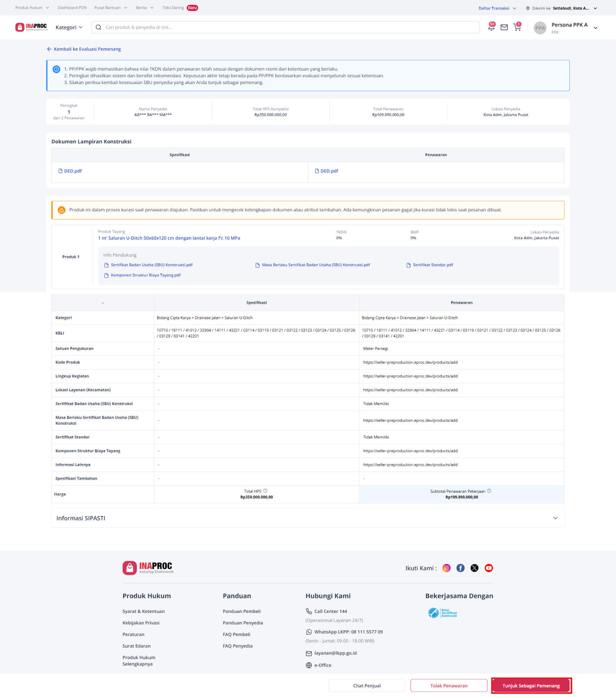Screen dimensions: 616x697
Task: Click the Tolak Penawaran button
Action: click(x=449, y=686)
